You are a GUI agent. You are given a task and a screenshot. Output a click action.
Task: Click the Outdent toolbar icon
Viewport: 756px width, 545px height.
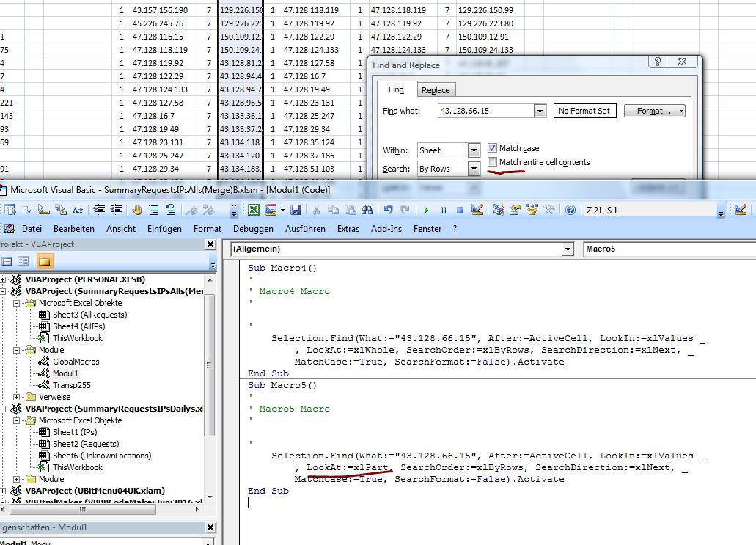pos(116,210)
